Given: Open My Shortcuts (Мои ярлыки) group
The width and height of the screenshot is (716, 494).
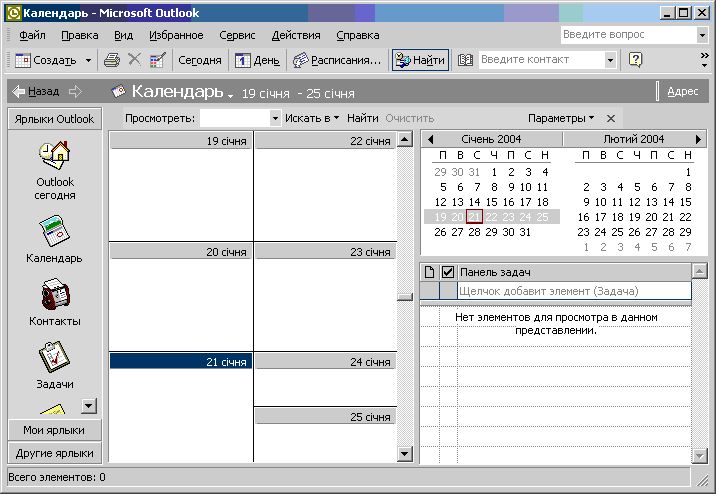Looking at the screenshot, I should (x=54, y=430).
